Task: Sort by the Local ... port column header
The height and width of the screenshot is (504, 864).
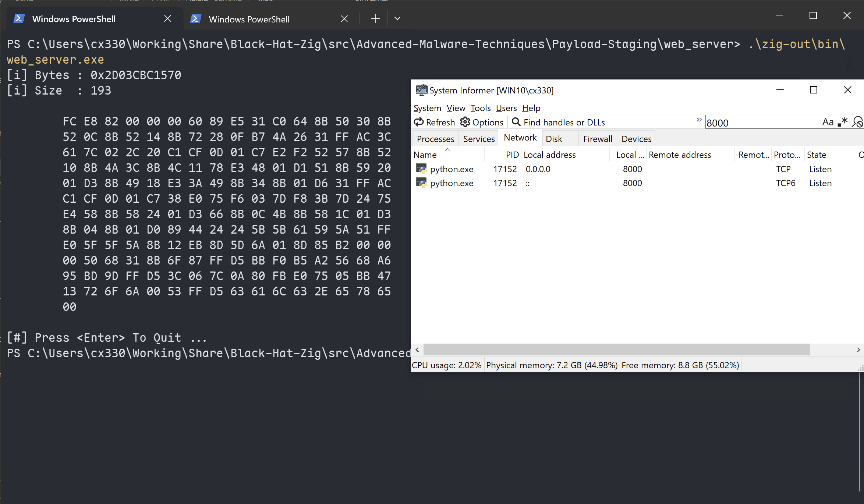Action: 628,155
